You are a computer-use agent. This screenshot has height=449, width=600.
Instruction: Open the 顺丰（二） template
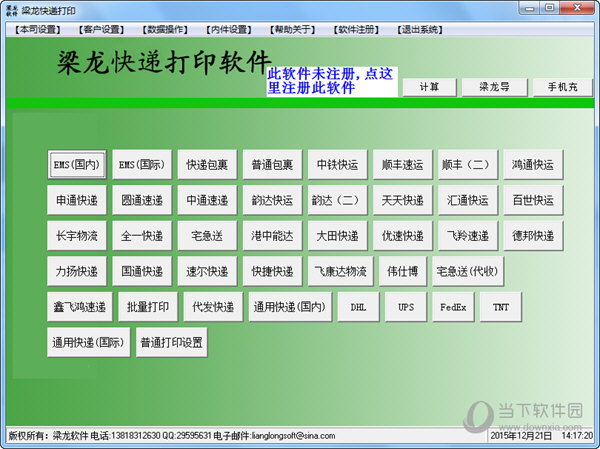click(468, 165)
